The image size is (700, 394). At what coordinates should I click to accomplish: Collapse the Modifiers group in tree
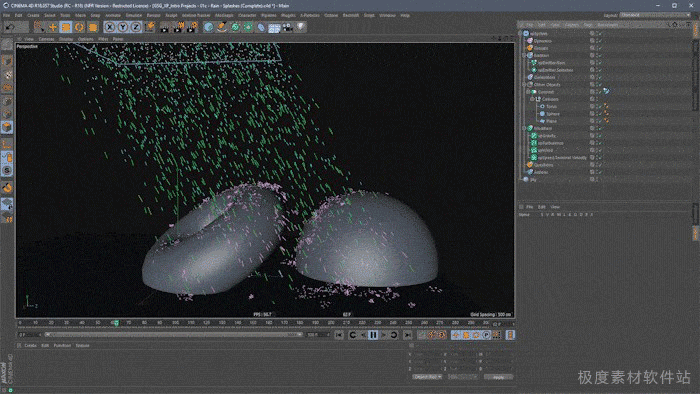coord(524,129)
